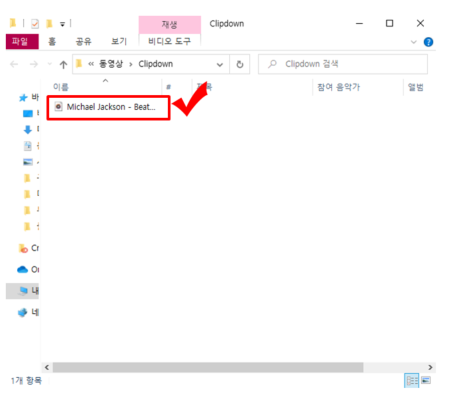Close the Clipdown window
This screenshot has height=403, width=455.
tap(420, 23)
